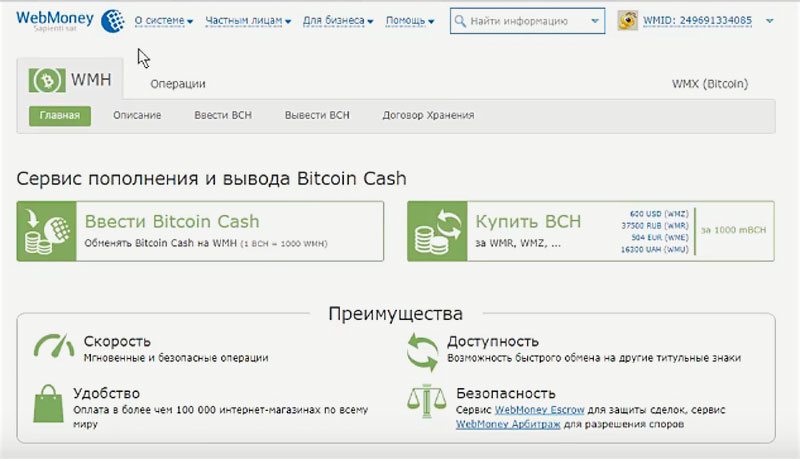This screenshot has height=459, width=800.
Task: Click the Сервис пополнения и вывода heading
Action: 211,179
